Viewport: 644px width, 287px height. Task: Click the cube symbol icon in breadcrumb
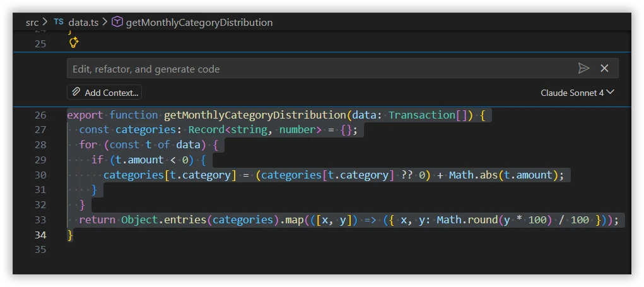tap(117, 22)
